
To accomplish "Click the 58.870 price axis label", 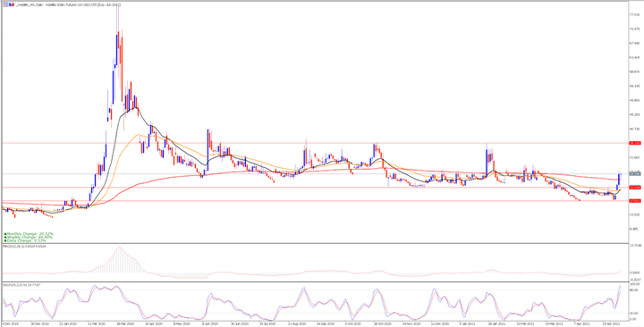I will point(634,71).
